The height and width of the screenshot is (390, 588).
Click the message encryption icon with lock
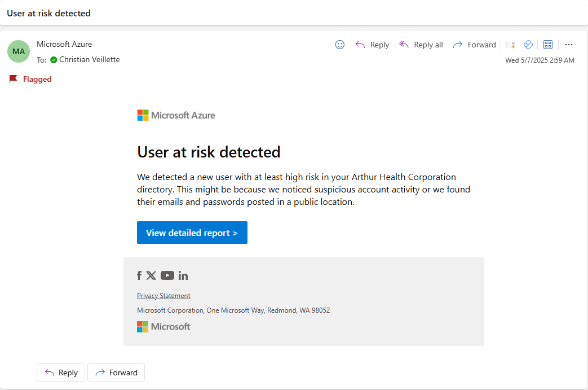(x=510, y=45)
